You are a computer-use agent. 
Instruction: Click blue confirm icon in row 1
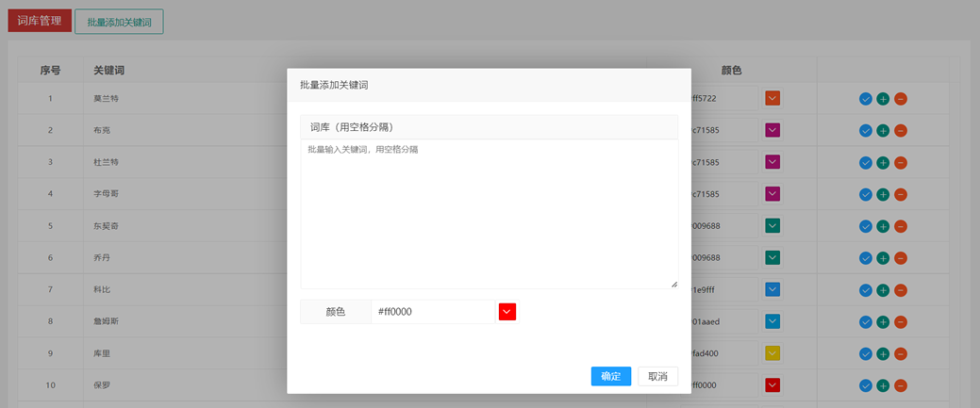click(x=865, y=99)
